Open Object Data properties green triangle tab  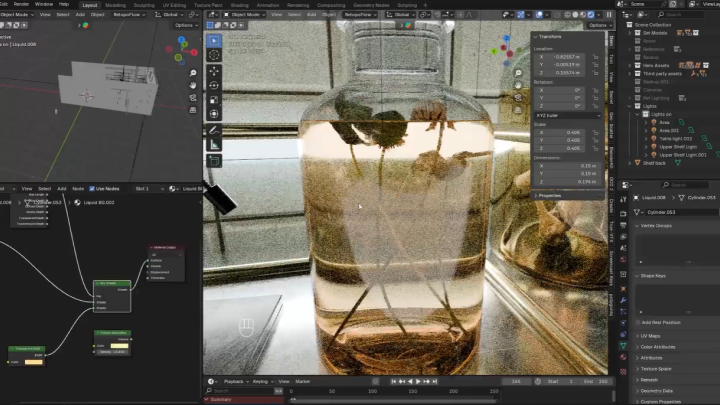click(623, 345)
